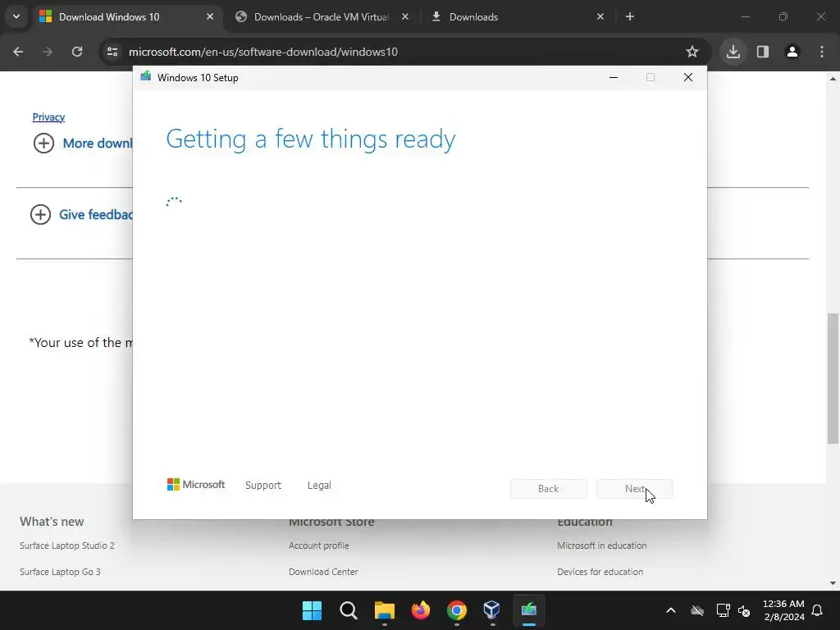Click the page vertical scrollbar thumb
Screen dimensions: 840x630
click(833, 378)
